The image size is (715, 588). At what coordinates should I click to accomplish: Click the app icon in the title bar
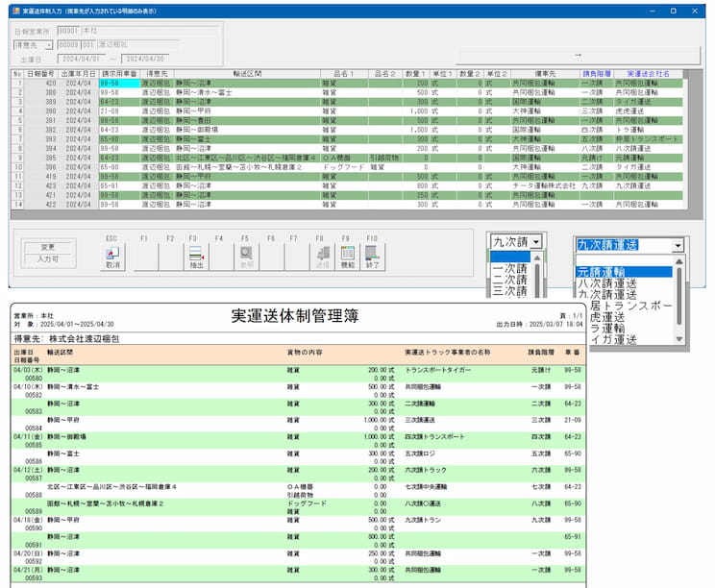(x=16, y=11)
